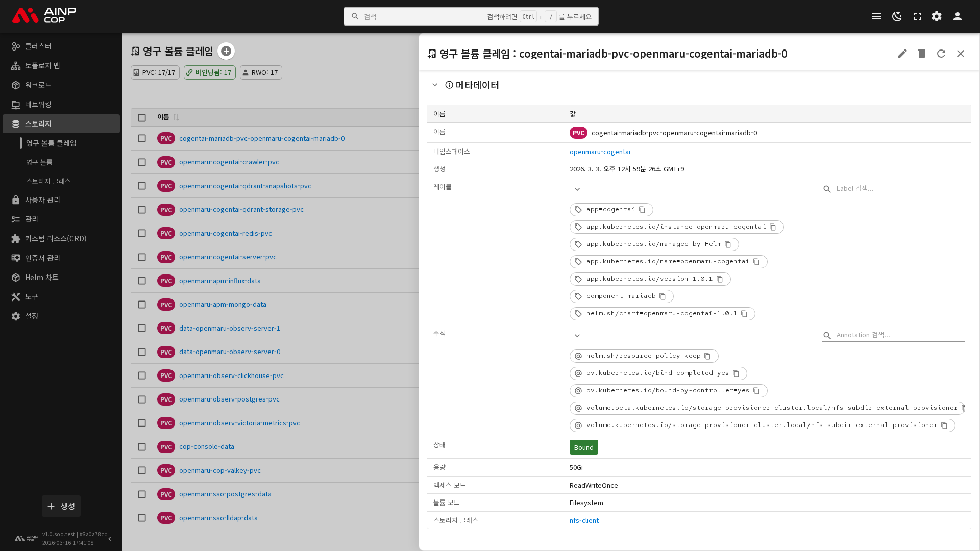Copy the app=cogentai label

tap(642, 210)
